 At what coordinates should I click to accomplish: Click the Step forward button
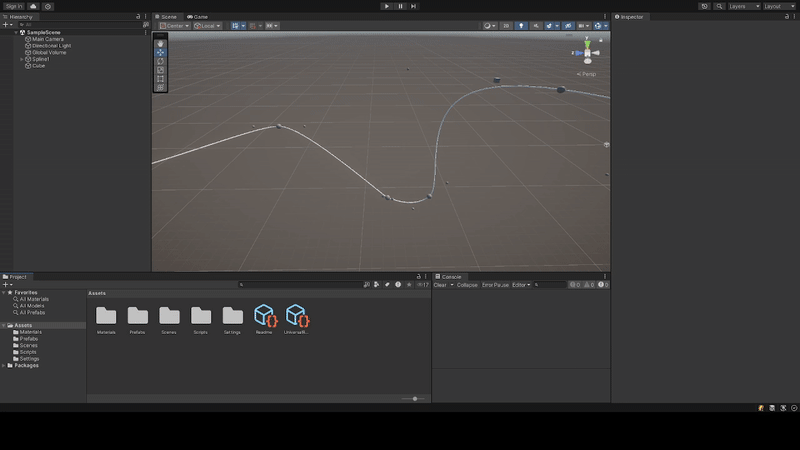coord(413,6)
